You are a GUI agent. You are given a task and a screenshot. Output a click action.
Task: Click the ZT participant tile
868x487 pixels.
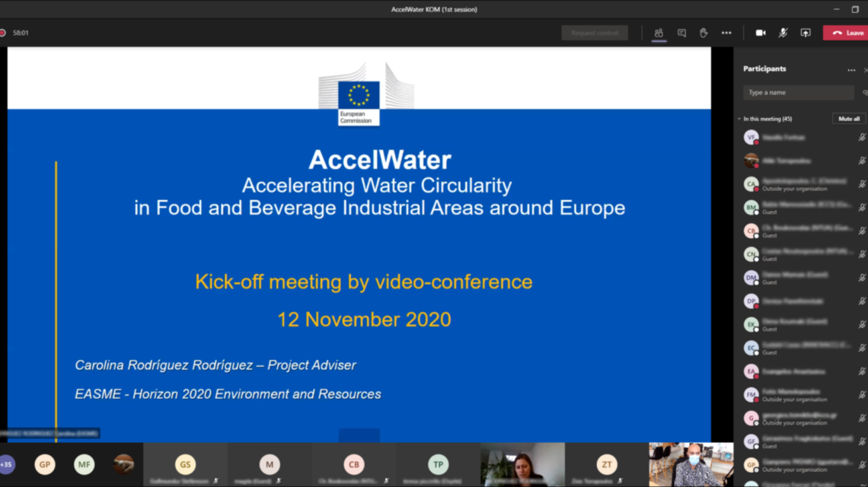[606, 464]
